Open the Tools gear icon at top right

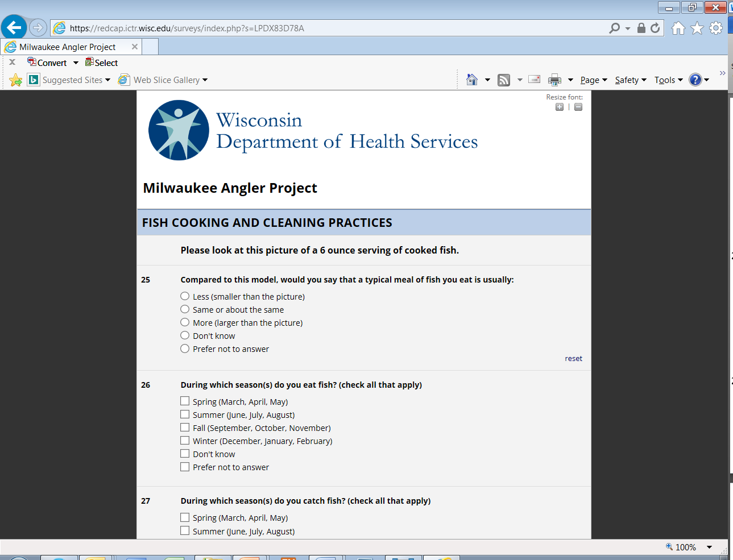(x=716, y=28)
